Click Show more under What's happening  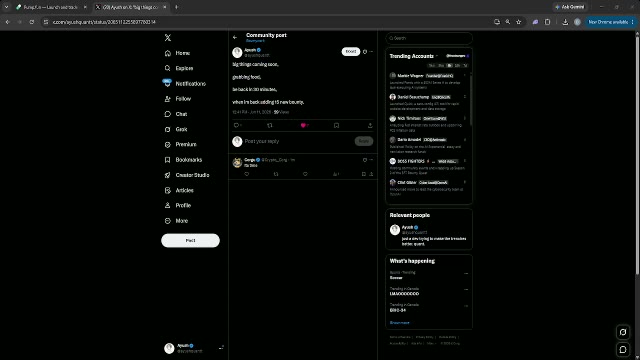(x=400, y=322)
